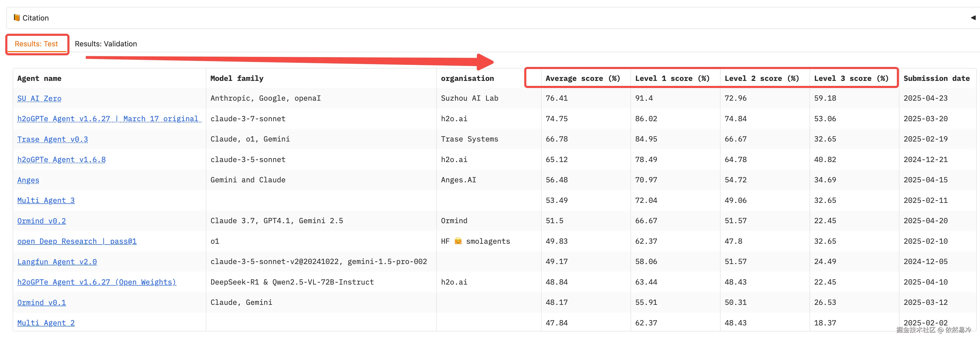Open the Ormind v0.2 link
Viewport: 980px width, 342px height.
[x=42, y=221]
